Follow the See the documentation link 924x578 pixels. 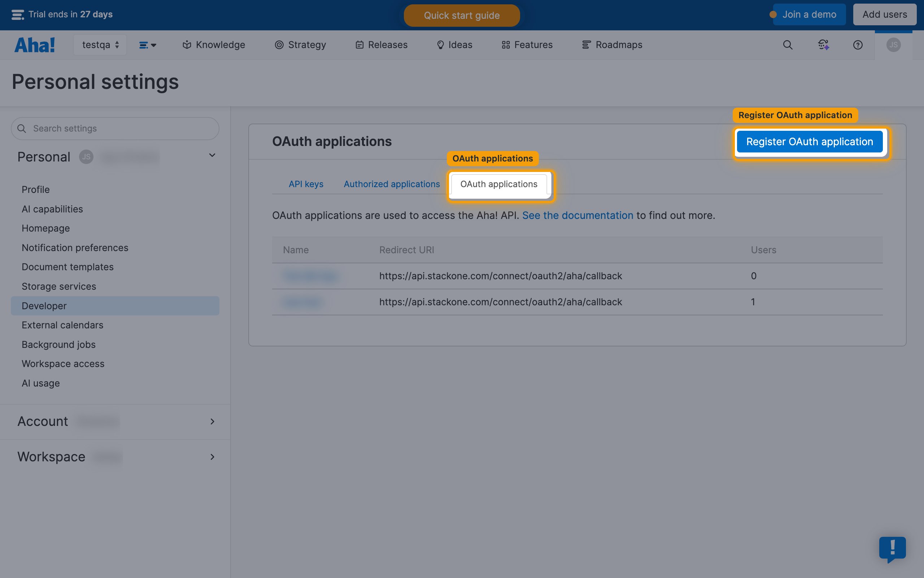click(x=577, y=215)
